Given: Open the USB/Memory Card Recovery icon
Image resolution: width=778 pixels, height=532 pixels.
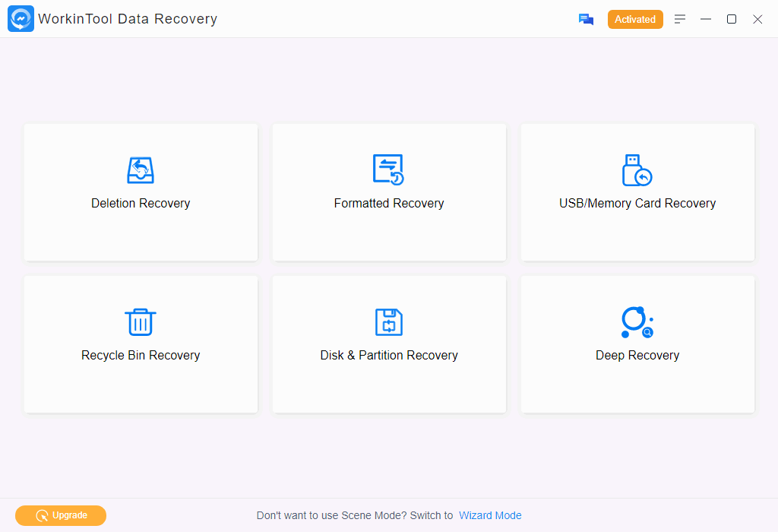Looking at the screenshot, I should [x=637, y=170].
